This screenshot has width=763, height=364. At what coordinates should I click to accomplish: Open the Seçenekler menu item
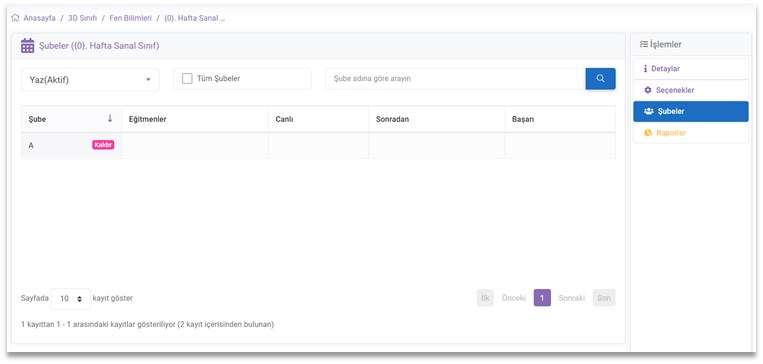(x=690, y=90)
